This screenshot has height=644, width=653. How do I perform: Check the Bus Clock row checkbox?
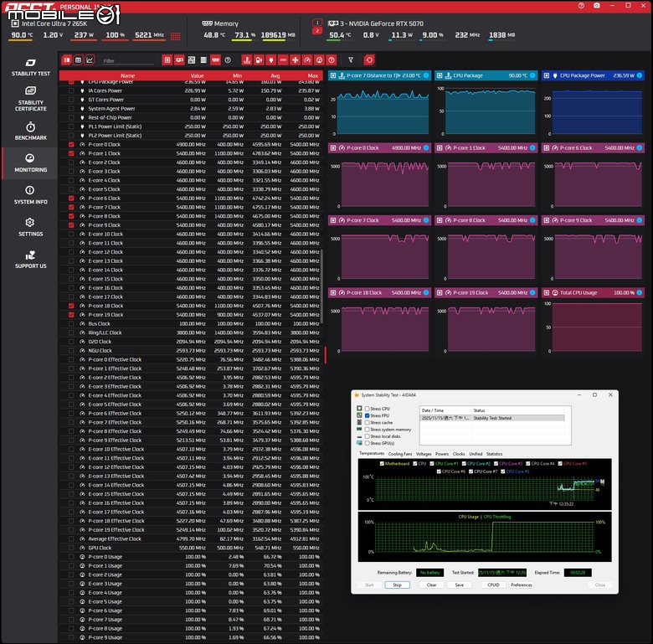(71, 323)
